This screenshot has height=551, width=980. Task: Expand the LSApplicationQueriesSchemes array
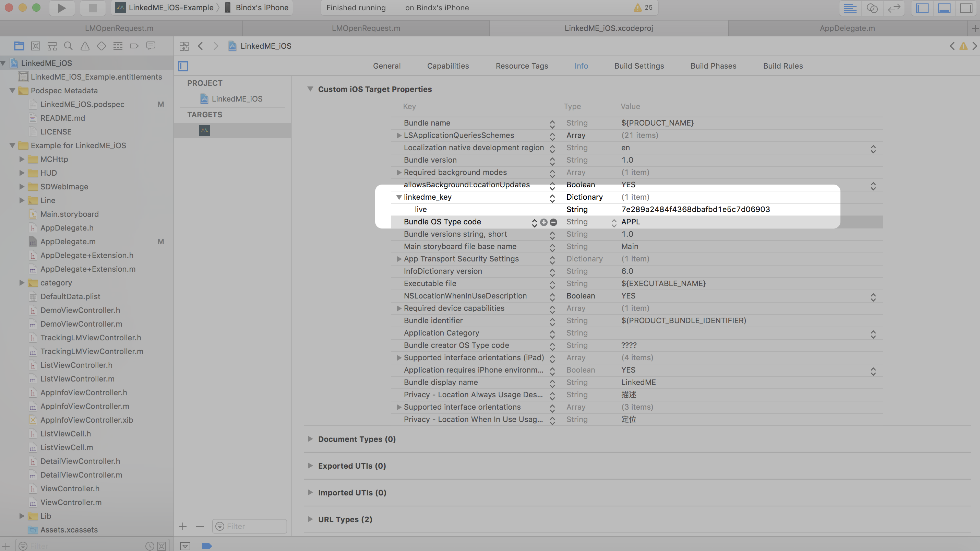point(399,136)
